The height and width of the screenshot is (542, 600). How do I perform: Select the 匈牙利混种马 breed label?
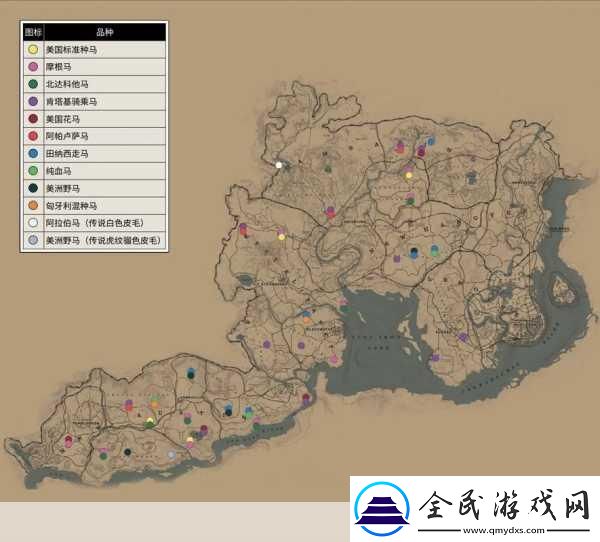click(x=71, y=206)
